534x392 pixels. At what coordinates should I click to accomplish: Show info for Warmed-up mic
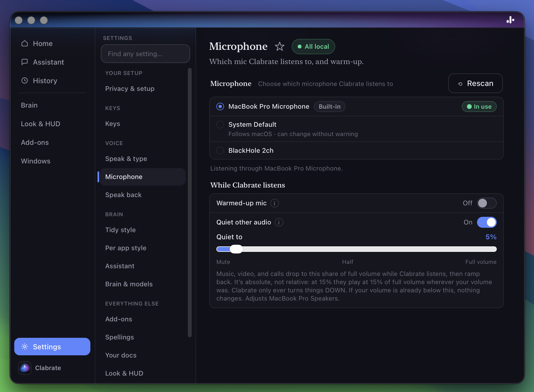[x=274, y=203]
